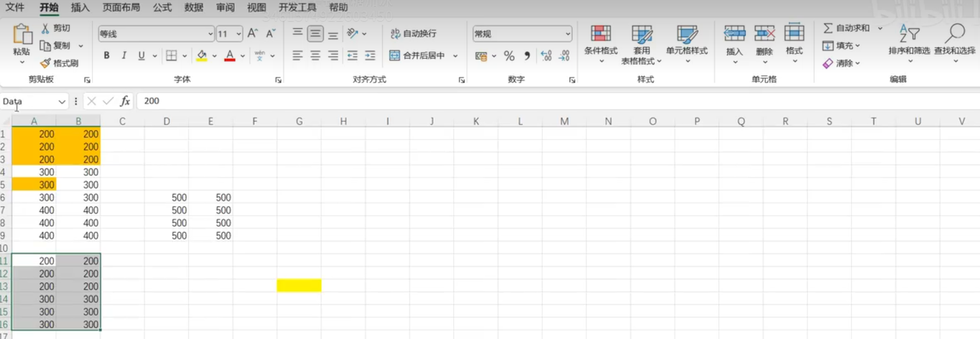Switch to the Page Layout (页面布局) tab
The width and height of the screenshot is (980, 339).
pos(121,7)
